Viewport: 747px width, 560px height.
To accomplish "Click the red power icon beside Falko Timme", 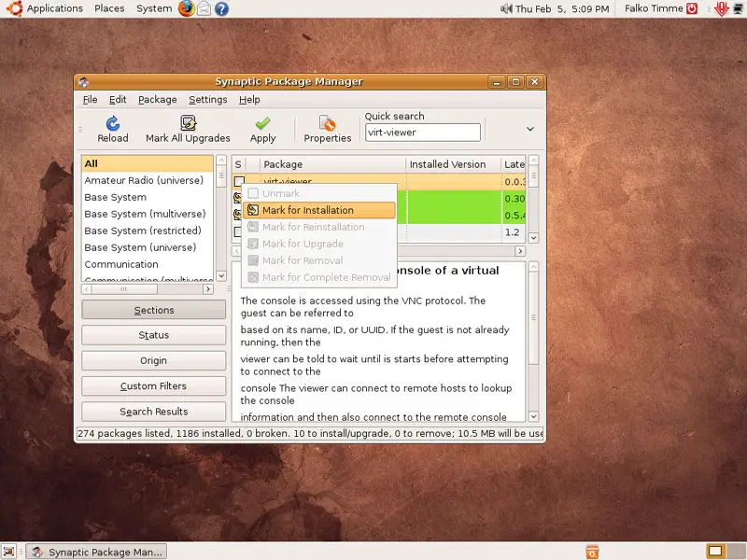I will [692, 8].
